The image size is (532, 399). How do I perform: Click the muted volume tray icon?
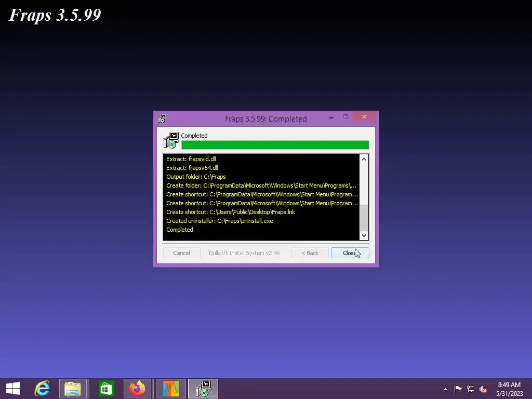coord(483,389)
